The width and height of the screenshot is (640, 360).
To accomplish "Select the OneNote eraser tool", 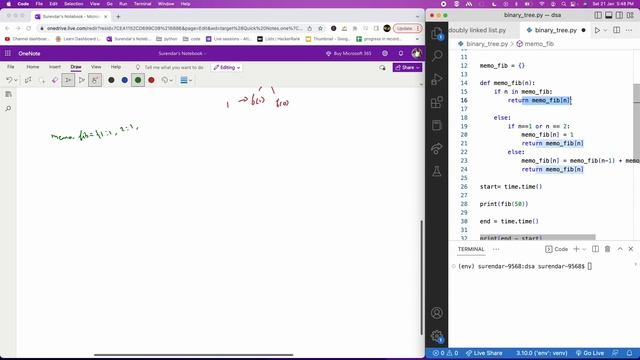I will [55, 80].
